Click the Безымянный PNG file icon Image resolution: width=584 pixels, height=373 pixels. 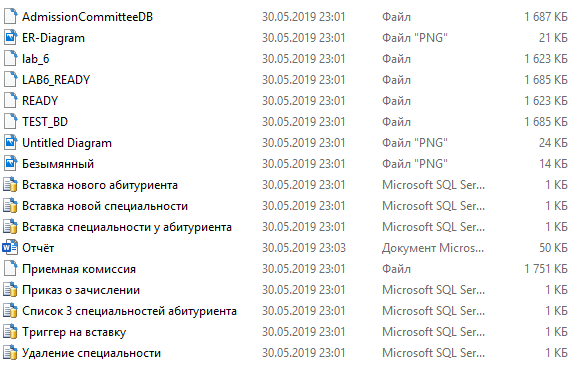[x=10, y=164]
